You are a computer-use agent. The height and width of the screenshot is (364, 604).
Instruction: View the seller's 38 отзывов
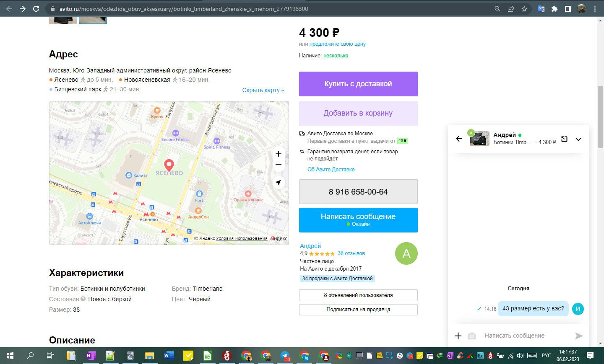(351, 253)
